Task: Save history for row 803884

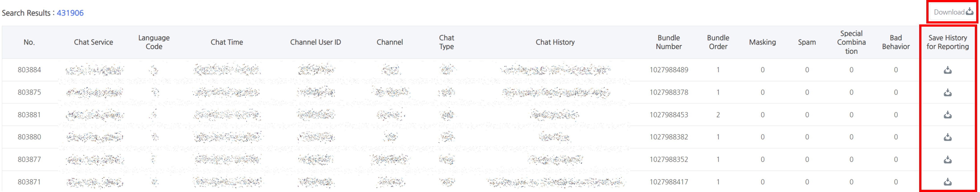Action: 947,70
